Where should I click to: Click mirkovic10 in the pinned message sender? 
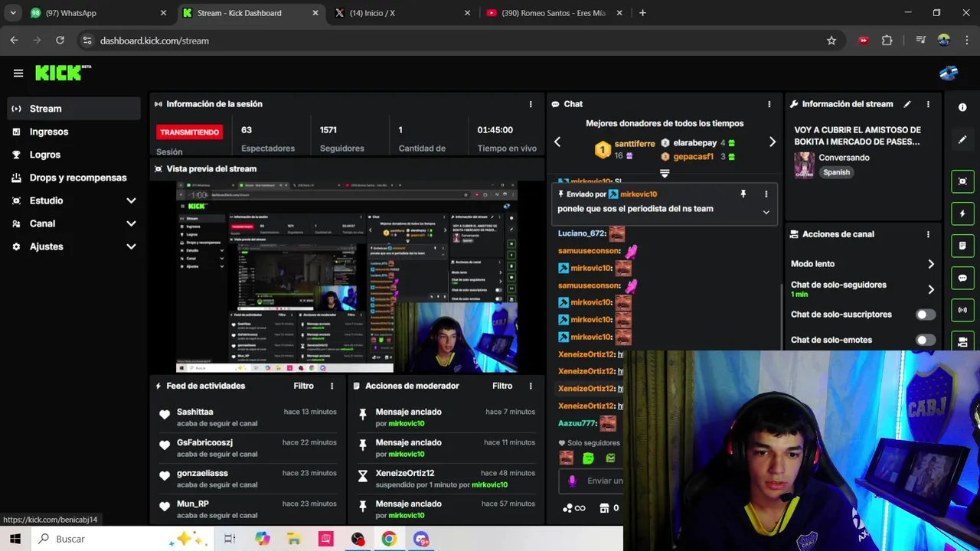[x=639, y=194]
